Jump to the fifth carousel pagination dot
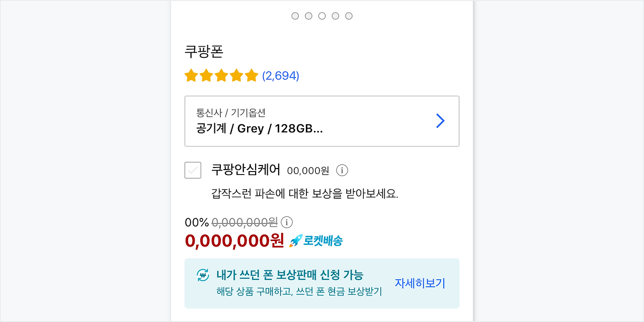 pyautogui.click(x=349, y=16)
